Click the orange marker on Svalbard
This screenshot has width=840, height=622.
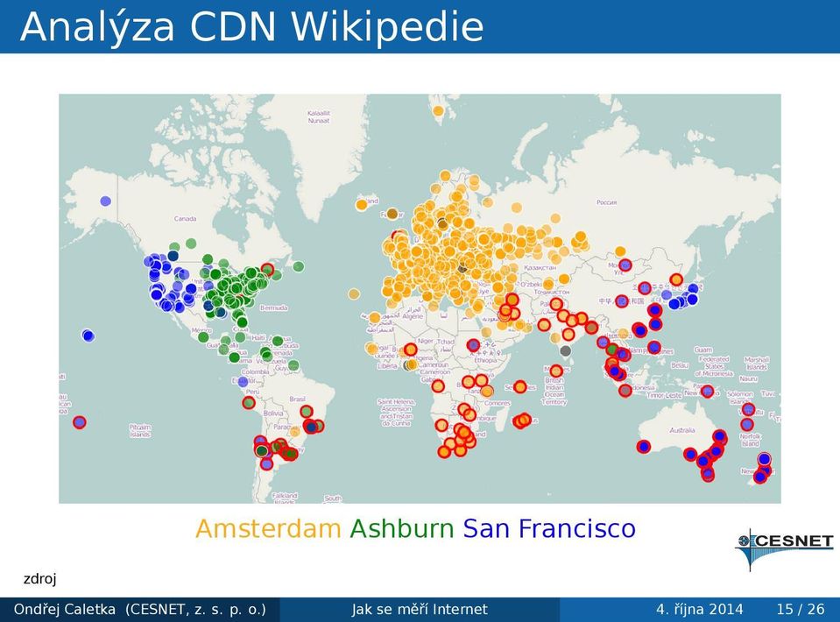pos(438,111)
